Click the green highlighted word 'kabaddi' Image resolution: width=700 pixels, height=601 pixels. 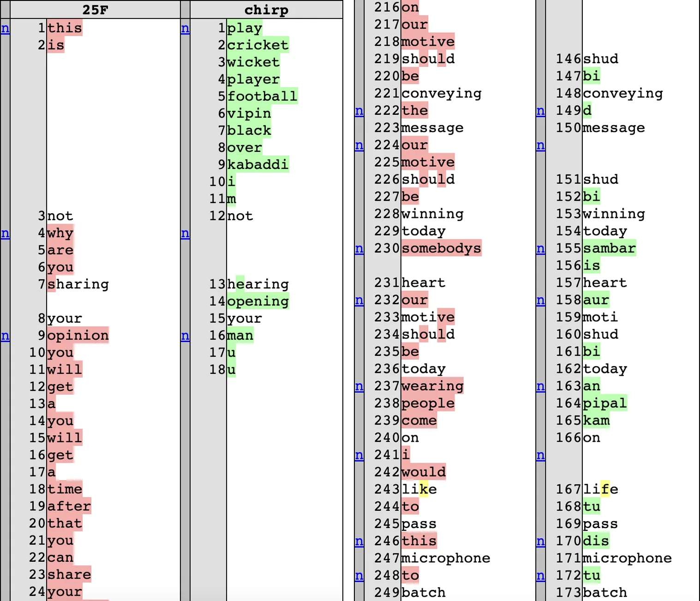pos(257,164)
